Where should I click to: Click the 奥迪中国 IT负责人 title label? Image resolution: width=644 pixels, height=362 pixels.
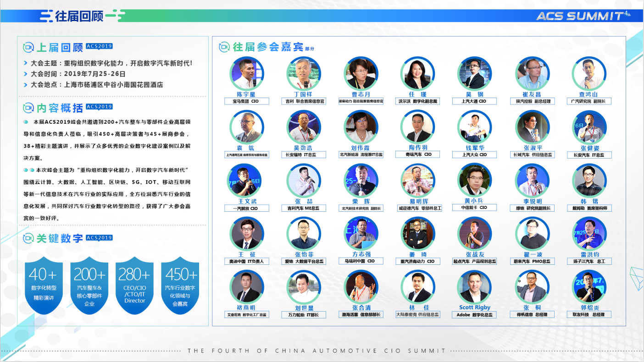point(247,262)
